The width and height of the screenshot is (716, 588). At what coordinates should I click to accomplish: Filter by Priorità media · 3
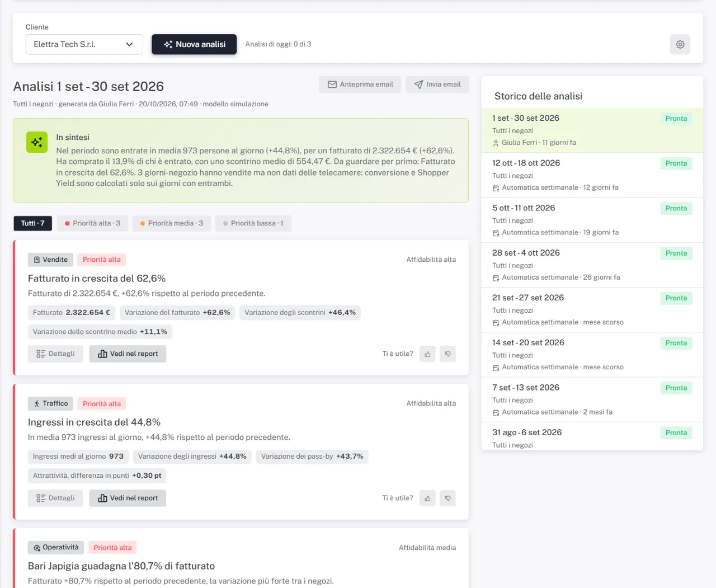click(171, 223)
